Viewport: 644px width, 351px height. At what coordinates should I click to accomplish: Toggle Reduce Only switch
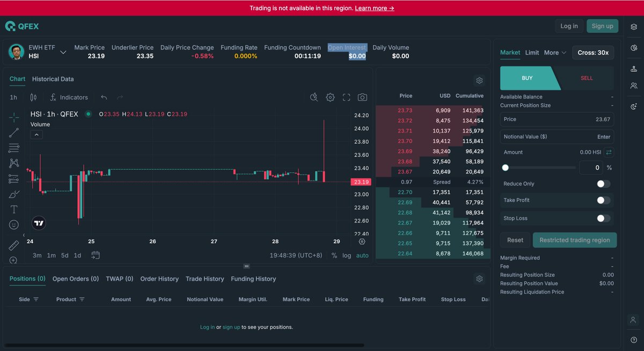(604, 184)
